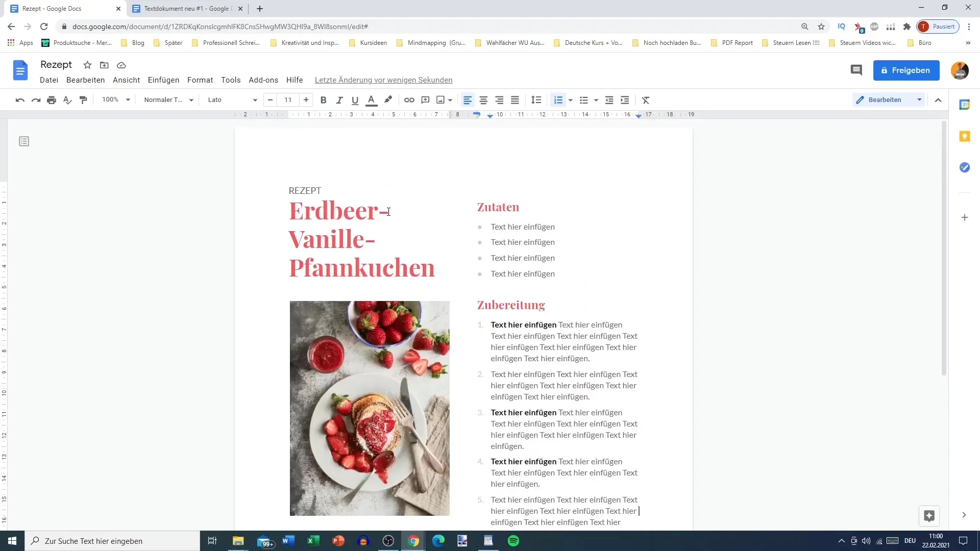Print the document via printer icon

(x=52, y=100)
